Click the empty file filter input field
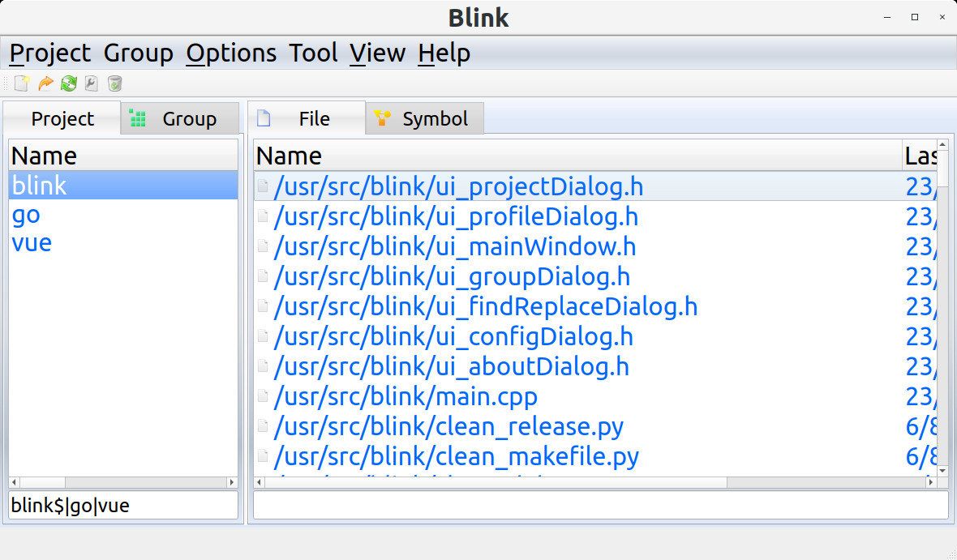Viewport: 957px width, 560px height. click(x=600, y=506)
